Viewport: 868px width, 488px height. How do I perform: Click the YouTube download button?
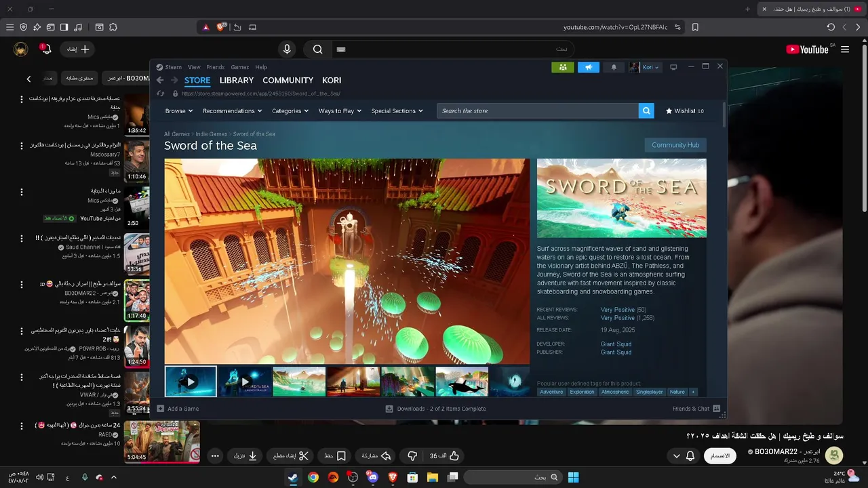click(x=245, y=456)
